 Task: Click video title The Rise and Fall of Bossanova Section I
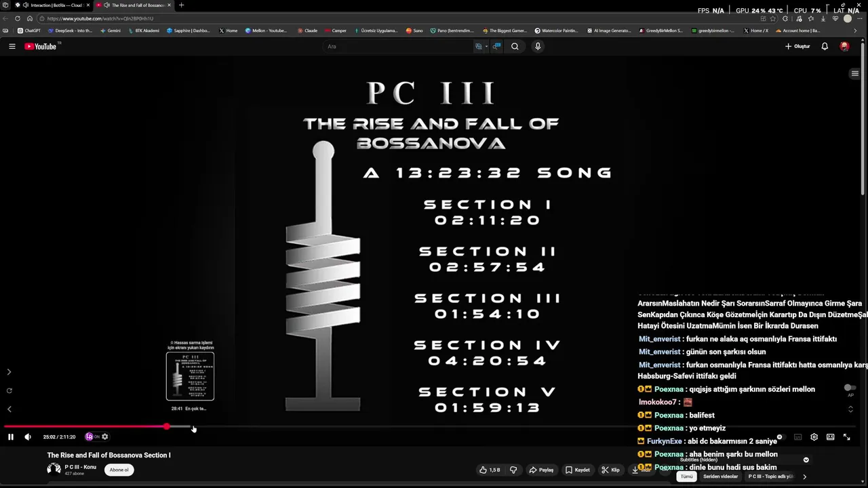coord(108,455)
